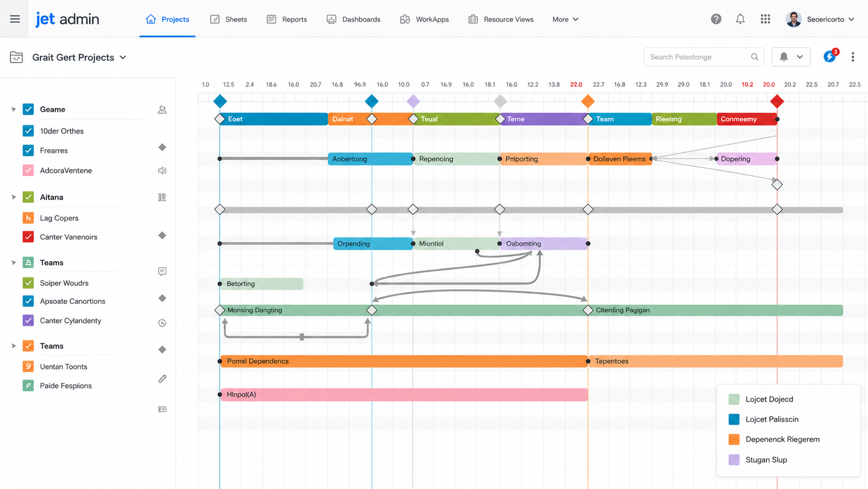868x489 pixels.
Task: Click the list icon in Aitana row
Action: [x=162, y=197]
